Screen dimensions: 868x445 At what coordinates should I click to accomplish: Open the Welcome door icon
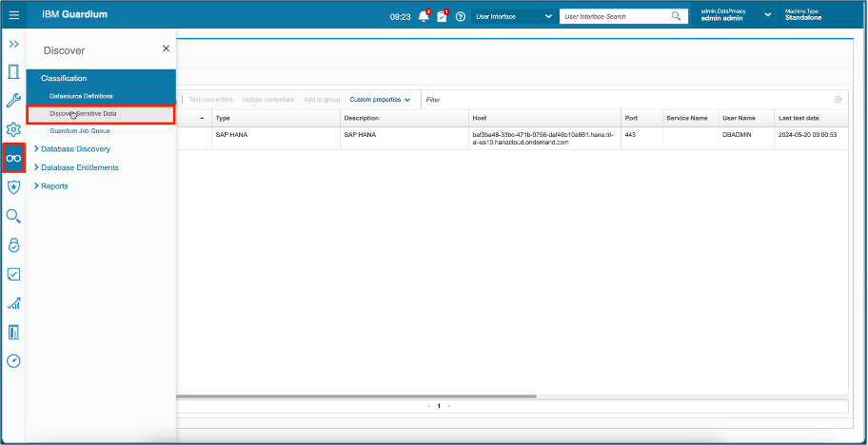click(x=14, y=72)
